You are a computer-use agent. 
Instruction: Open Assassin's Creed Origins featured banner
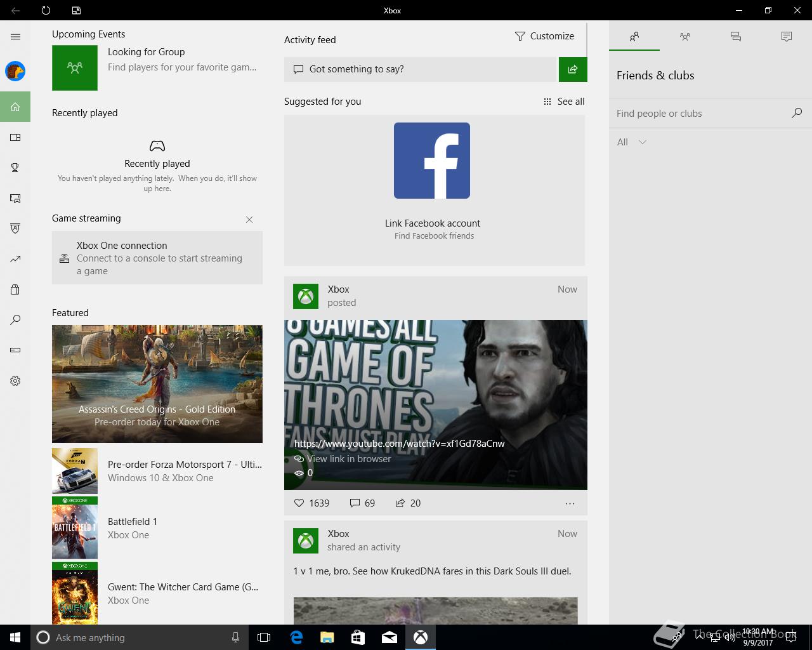click(x=157, y=384)
